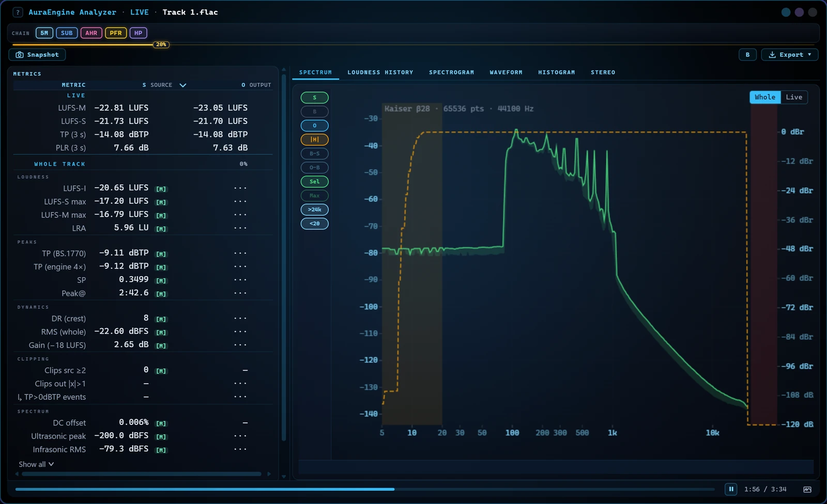This screenshot has height=504, width=827.
Task: Click the [M] badge next to LUFS-M max
Action: 161,216
